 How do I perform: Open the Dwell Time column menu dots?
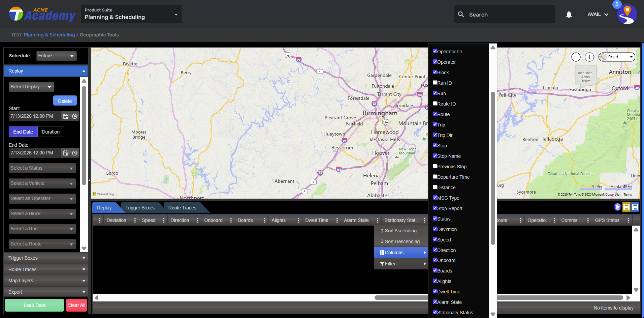click(x=337, y=220)
